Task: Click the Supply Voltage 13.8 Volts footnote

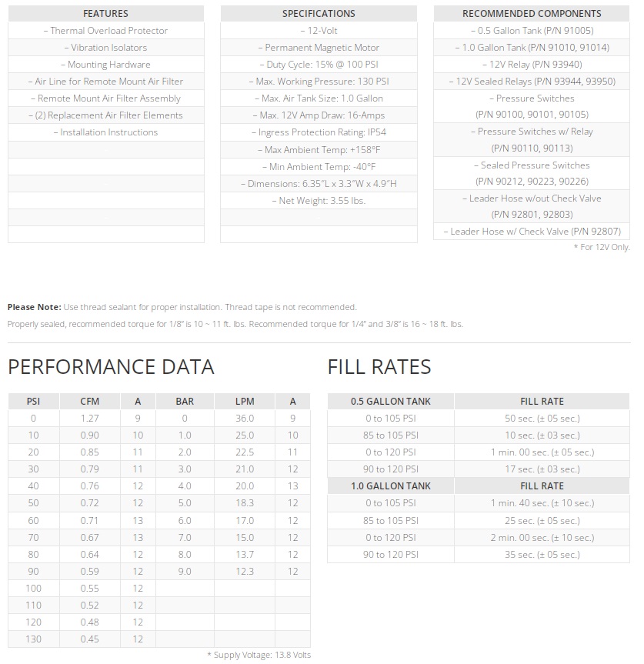Action: tap(259, 655)
